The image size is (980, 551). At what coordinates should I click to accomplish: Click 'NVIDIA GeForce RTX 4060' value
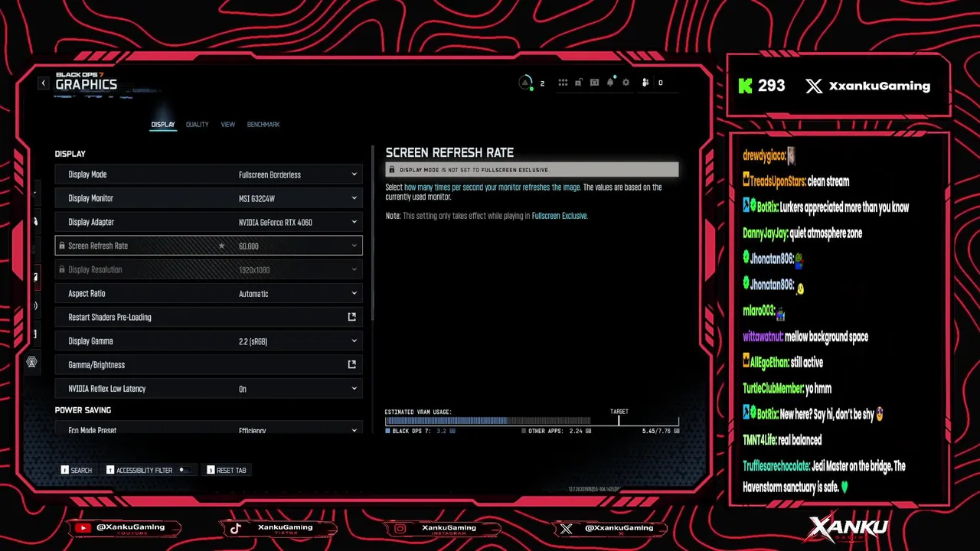pos(276,222)
